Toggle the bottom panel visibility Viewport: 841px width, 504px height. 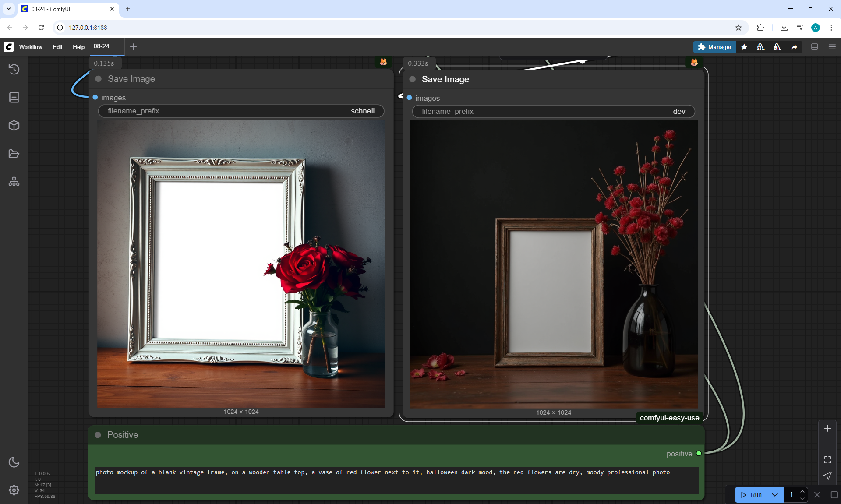tap(815, 47)
